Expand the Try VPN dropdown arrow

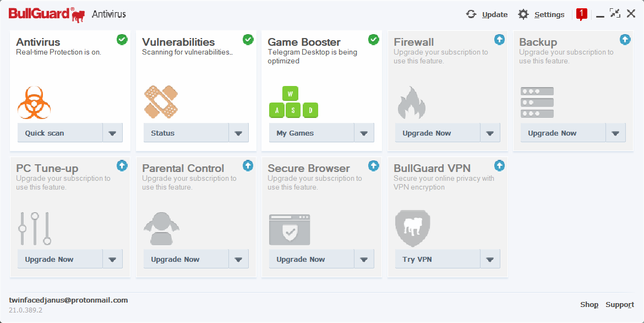(490, 259)
